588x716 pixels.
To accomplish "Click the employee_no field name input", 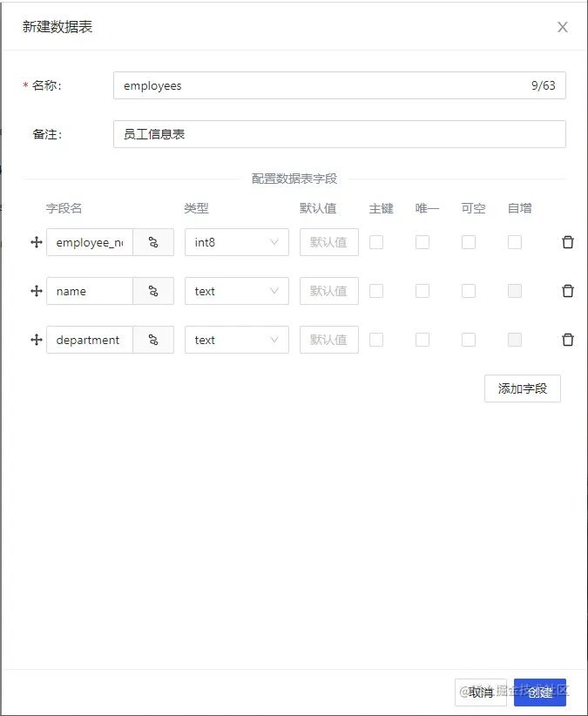I will [x=90, y=242].
